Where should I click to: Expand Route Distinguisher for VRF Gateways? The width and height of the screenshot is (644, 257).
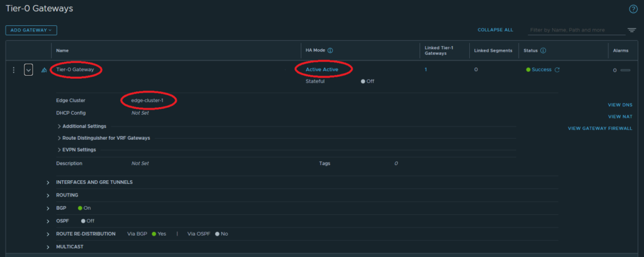pyautogui.click(x=59, y=138)
